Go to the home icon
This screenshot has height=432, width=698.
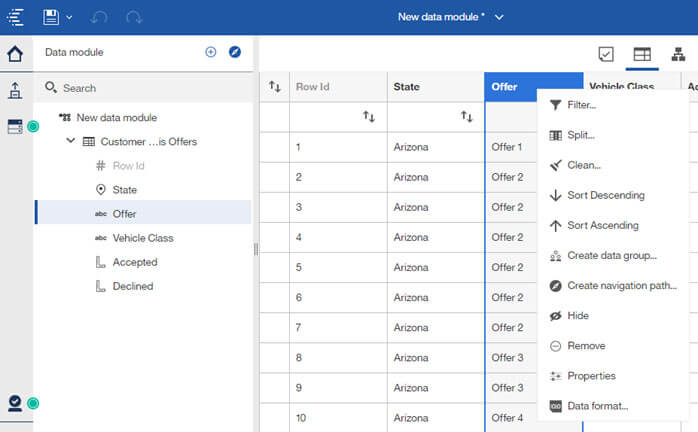pos(15,54)
